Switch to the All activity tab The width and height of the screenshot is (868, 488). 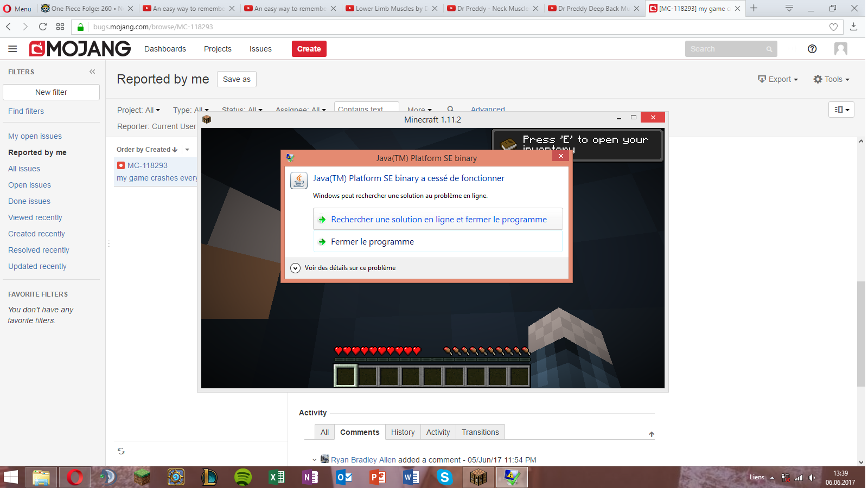pos(324,432)
